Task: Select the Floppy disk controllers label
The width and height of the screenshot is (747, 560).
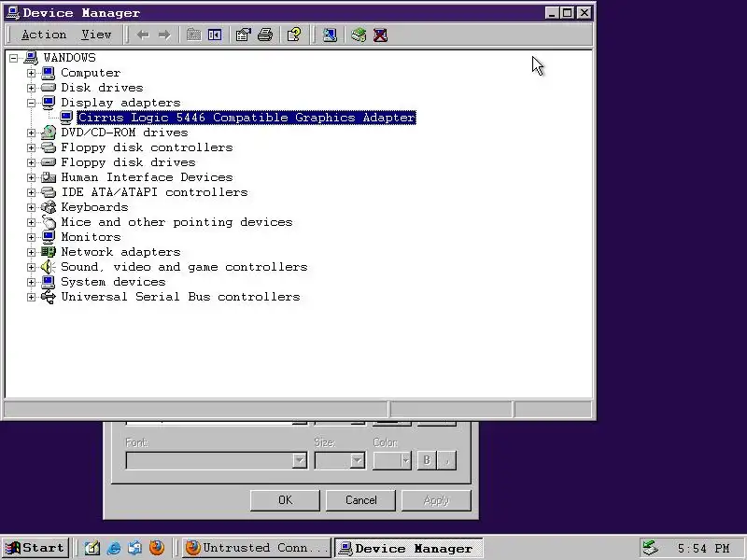Action: pyautogui.click(x=147, y=147)
